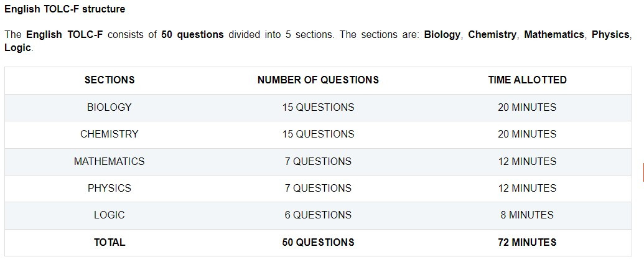Click the bold 50 questions text in paragraph
Image resolution: width=644 pixels, height=267 pixels.
pos(192,34)
